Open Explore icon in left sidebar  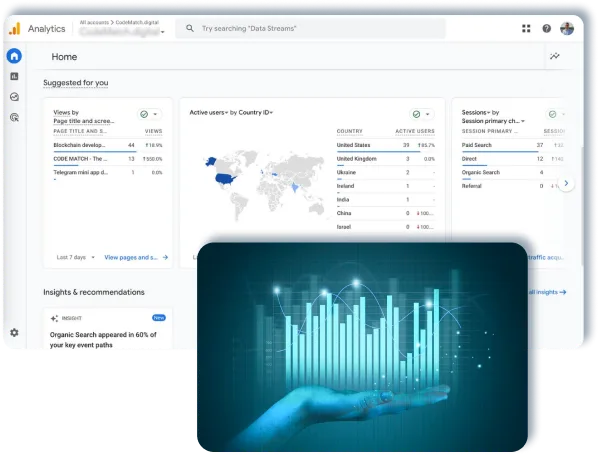(14, 97)
